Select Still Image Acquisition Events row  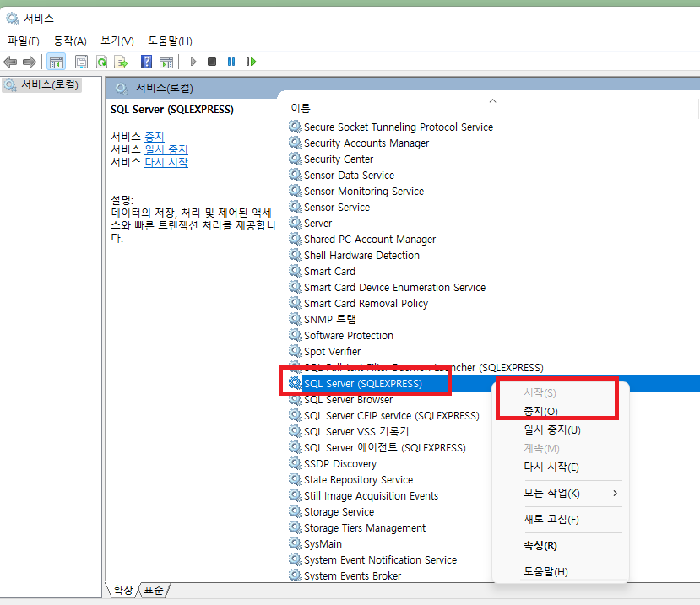pos(371,496)
